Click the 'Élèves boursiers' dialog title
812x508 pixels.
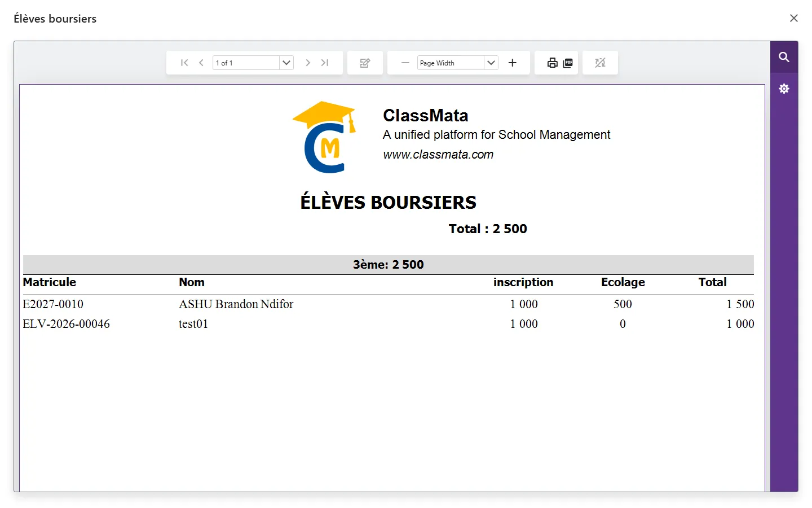[55, 19]
